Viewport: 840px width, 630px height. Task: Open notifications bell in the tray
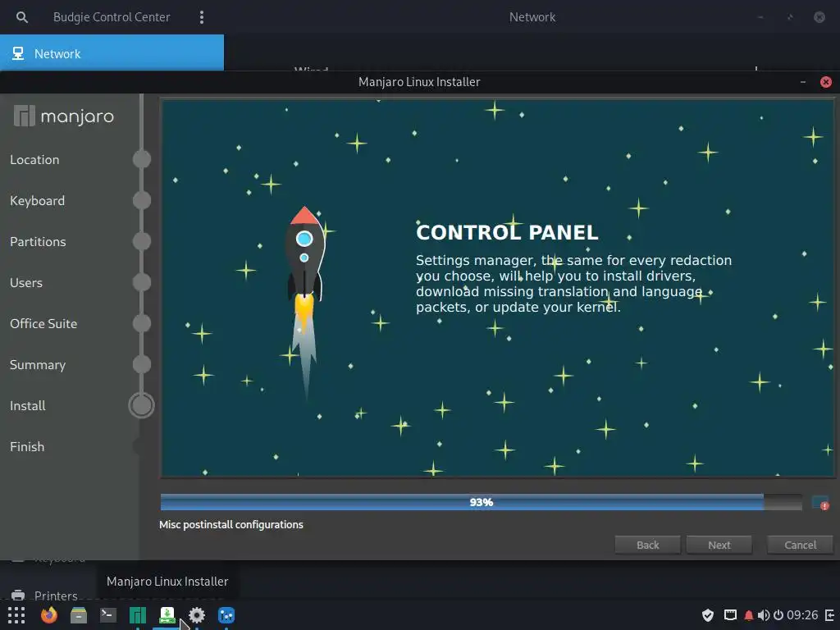(749, 615)
